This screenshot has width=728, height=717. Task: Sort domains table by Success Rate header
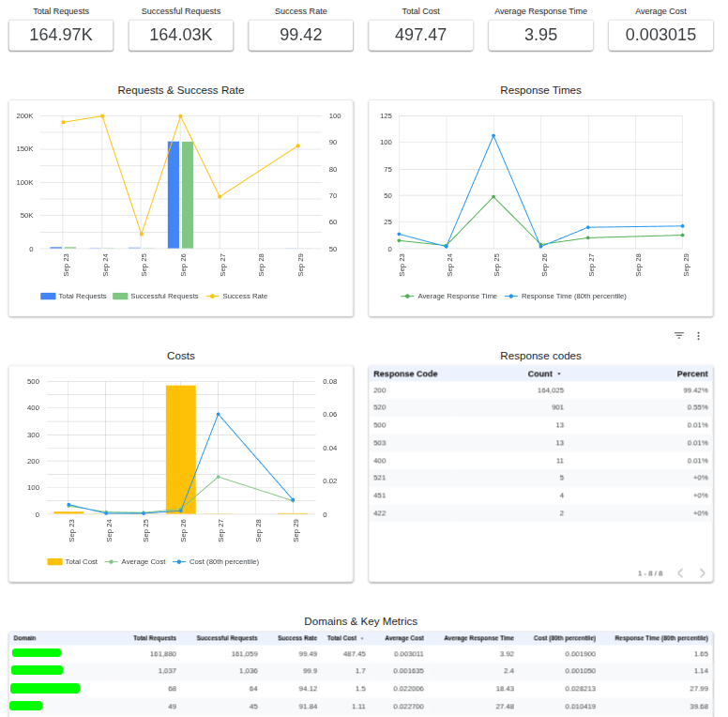click(297, 637)
